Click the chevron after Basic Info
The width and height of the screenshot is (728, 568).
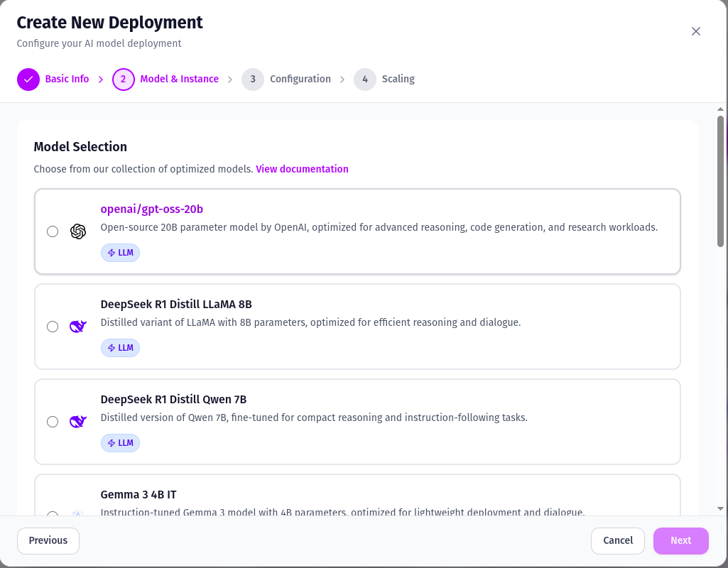pyautogui.click(x=101, y=80)
